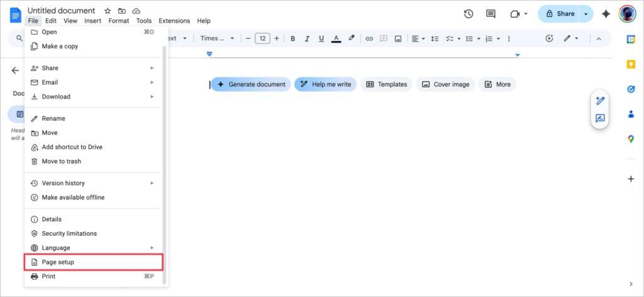Select Print in the File menu
This screenshot has width=644, height=297.
click(x=94, y=276)
